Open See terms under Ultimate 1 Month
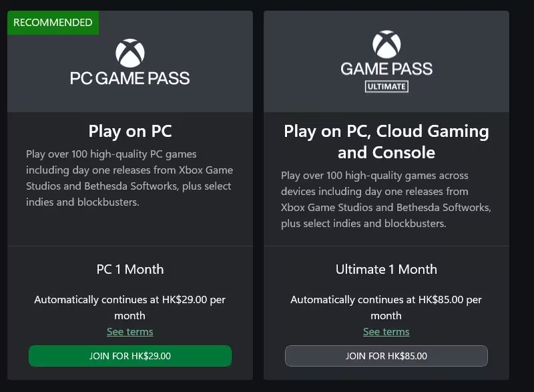The image size is (534, 392). 386,332
